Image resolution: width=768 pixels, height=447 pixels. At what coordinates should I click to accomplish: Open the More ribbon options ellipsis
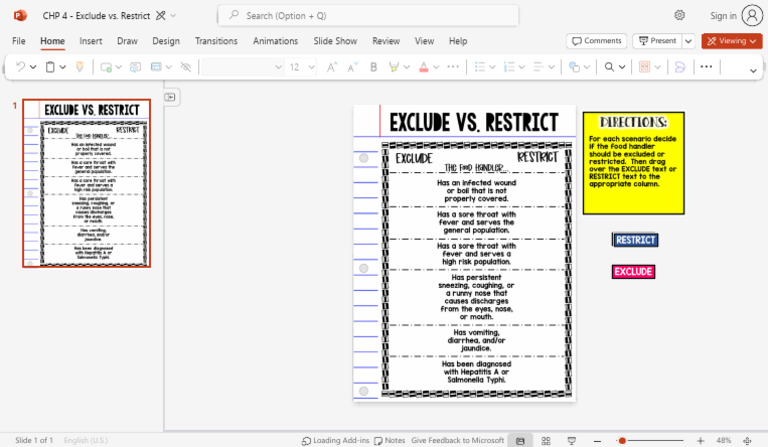coord(706,67)
